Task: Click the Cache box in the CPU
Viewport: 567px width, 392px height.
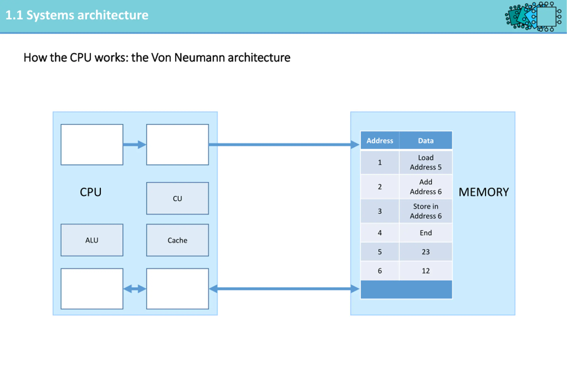Action: point(178,240)
